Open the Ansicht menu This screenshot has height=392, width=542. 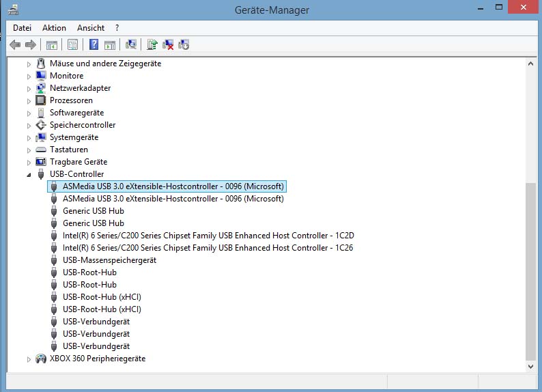(91, 28)
